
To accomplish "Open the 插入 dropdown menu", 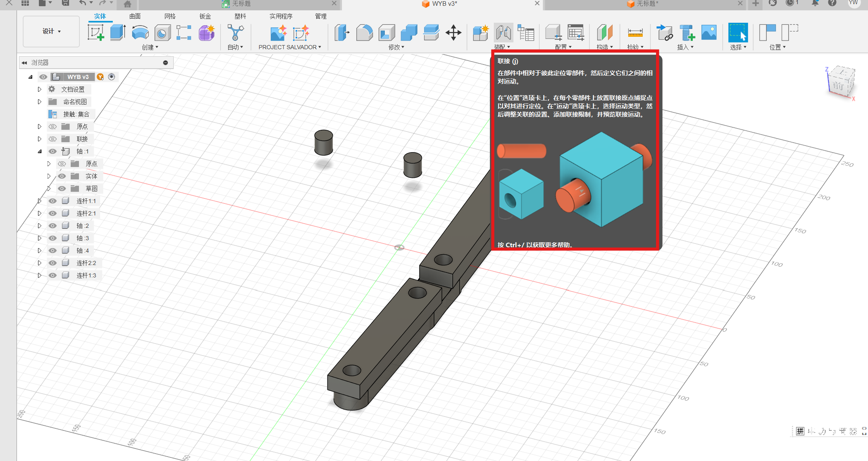I will tap(685, 47).
